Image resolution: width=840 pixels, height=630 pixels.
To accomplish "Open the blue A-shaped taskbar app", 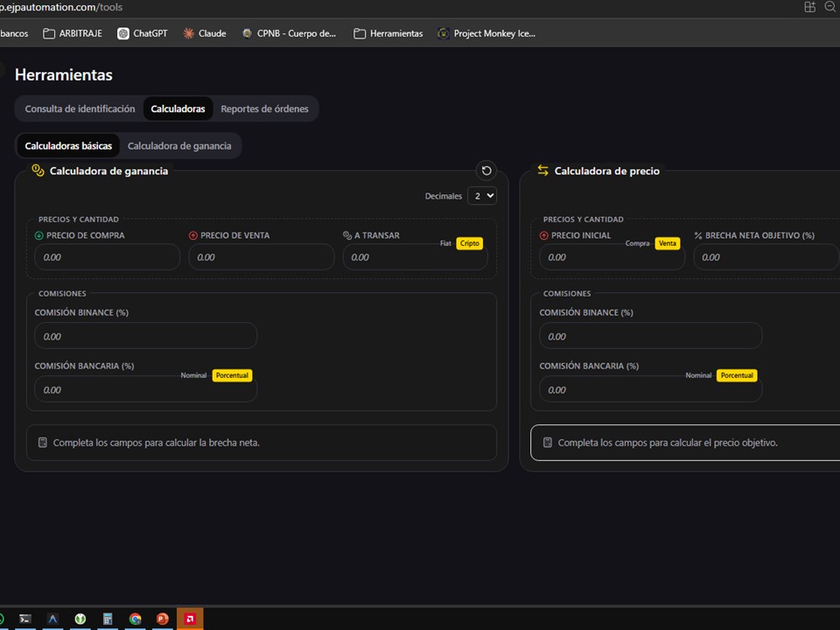I will tap(52, 619).
